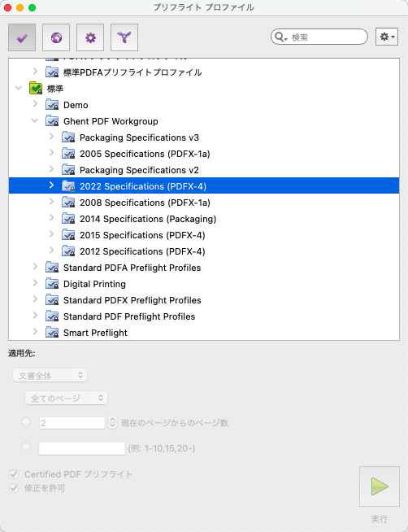Click the empty page range input field
Image resolution: width=408 pixels, height=532 pixels.
pyautogui.click(x=82, y=448)
